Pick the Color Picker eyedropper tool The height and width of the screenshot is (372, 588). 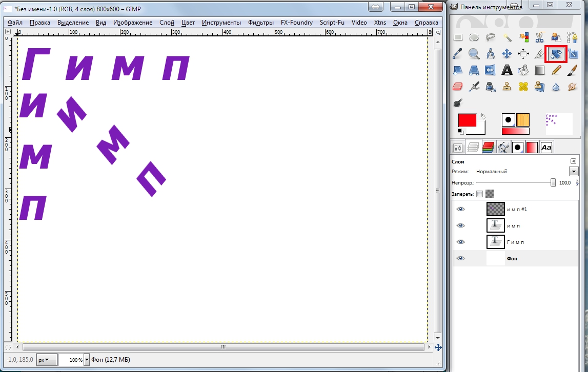click(458, 54)
